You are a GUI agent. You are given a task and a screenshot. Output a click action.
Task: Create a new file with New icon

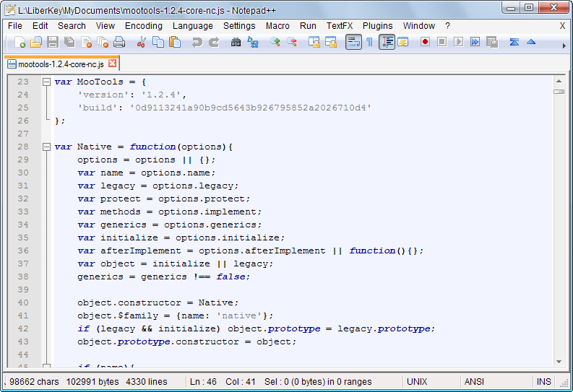click(20, 43)
